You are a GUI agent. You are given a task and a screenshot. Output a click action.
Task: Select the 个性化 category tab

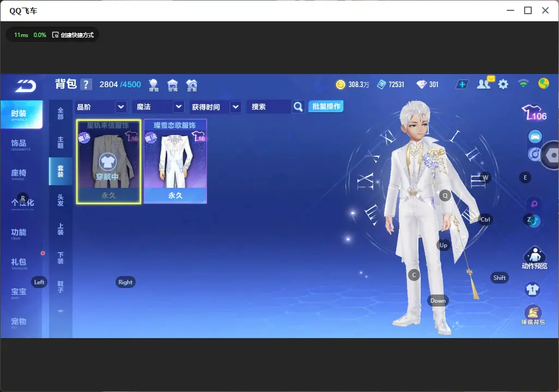coord(22,203)
